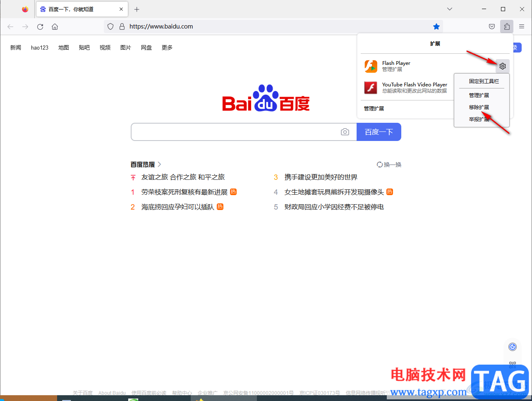Choose 移除扩展 to remove extension

click(479, 107)
